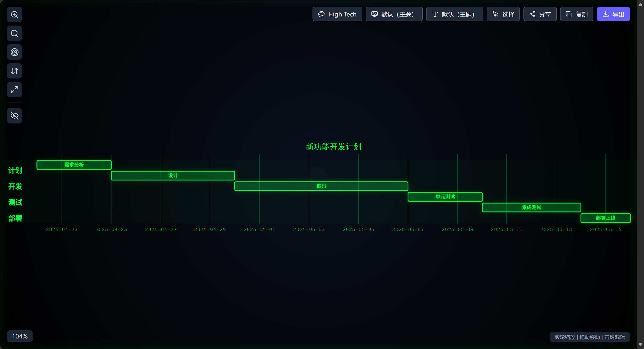Image resolution: width=644 pixels, height=349 pixels.
Task: Select the 需求分析 gantt task bar
Action: click(x=74, y=165)
